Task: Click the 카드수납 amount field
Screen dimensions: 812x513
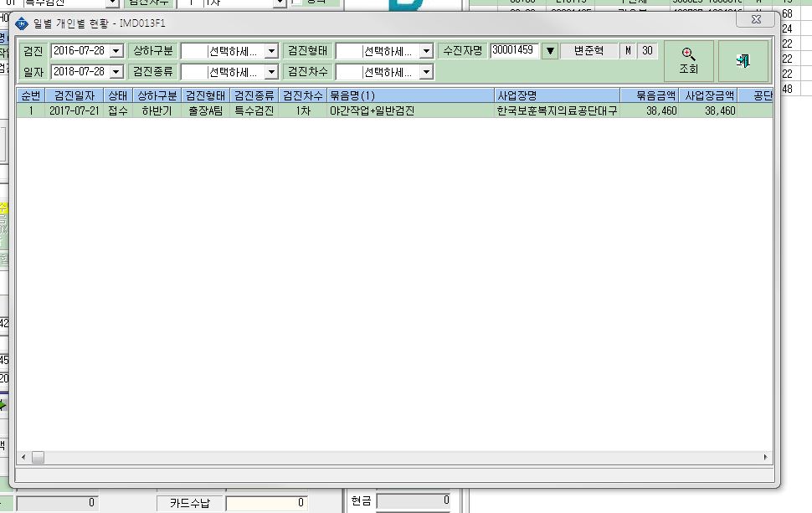Action: [267, 503]
